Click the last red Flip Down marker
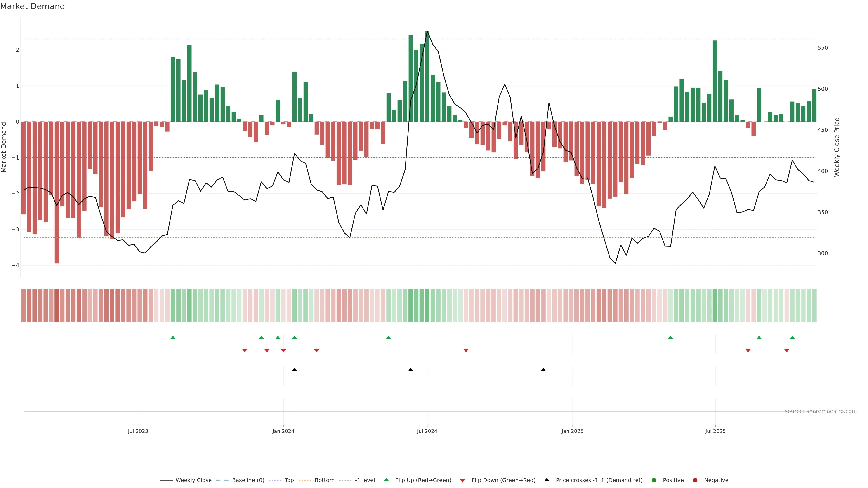Screen dimensions: 868x488 pyautogui.click(x=787, y=351)
